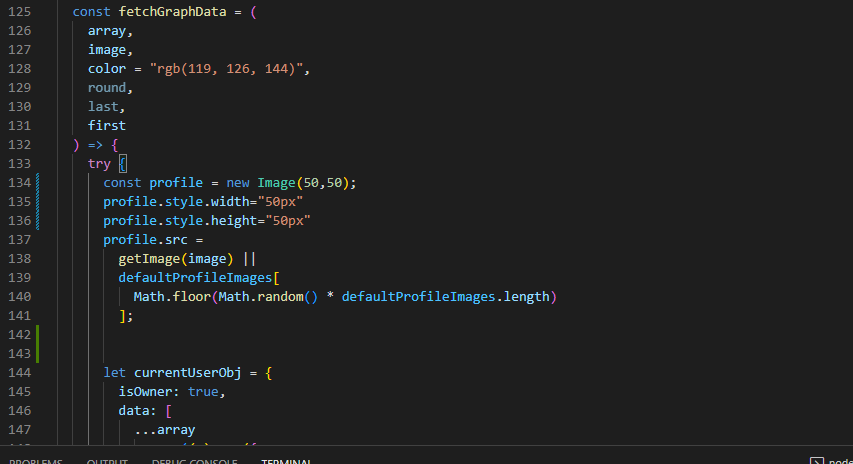Click 'profile.src' on line 137
The height and width of the screenshot is (464, 853).
pos(145,240)
